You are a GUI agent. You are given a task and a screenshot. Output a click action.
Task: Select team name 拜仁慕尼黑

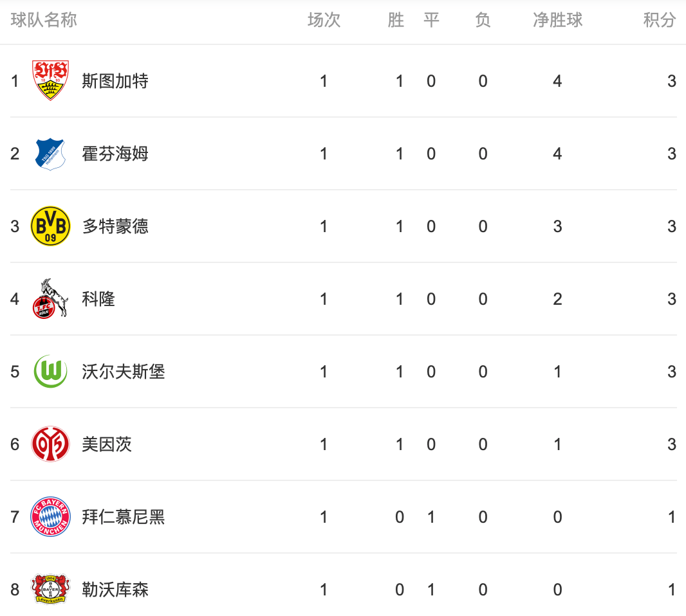click(124, 517)
